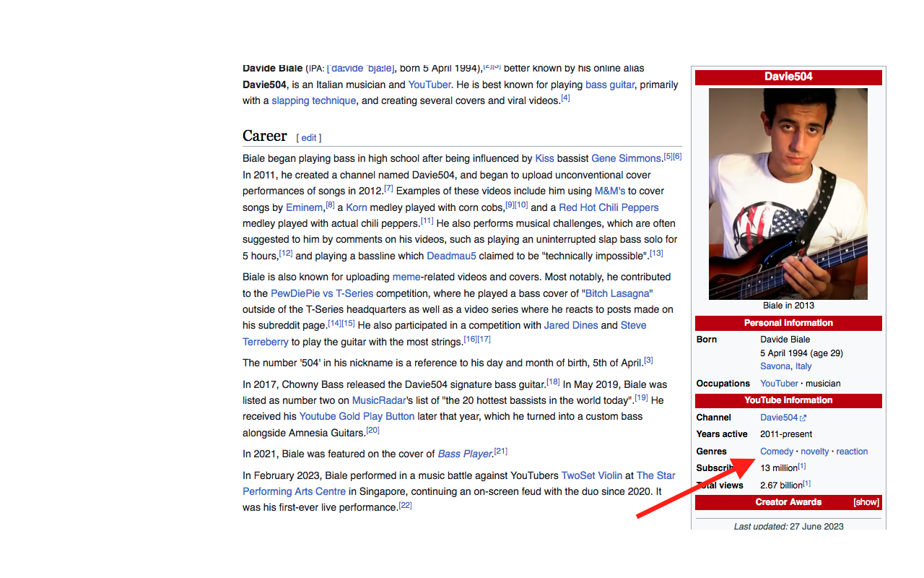Screen dimensions: 924x578
Task: Jump to citation 13 after technically impossible
Action: pos(656,254)
